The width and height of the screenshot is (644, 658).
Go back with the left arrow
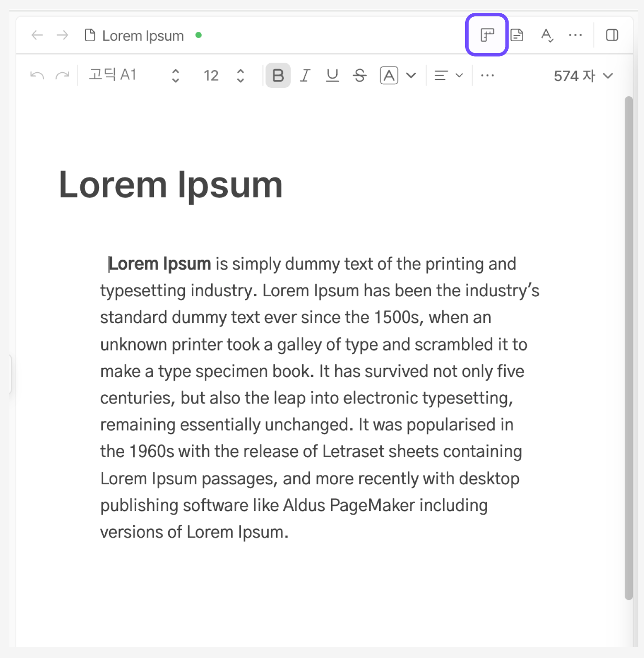[x=37, y=35]
